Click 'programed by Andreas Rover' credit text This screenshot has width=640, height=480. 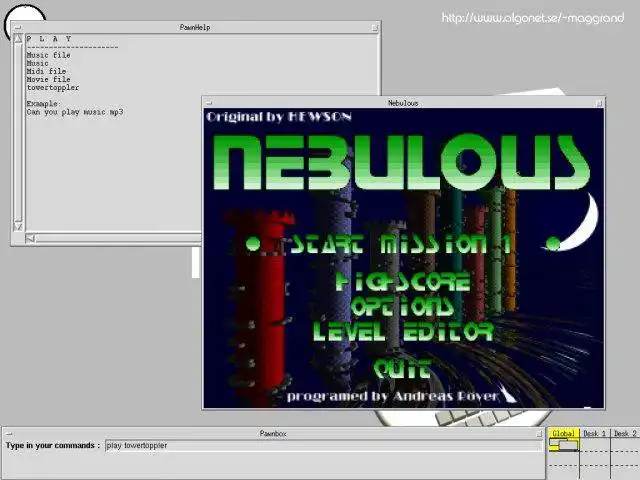coord(393,396)
